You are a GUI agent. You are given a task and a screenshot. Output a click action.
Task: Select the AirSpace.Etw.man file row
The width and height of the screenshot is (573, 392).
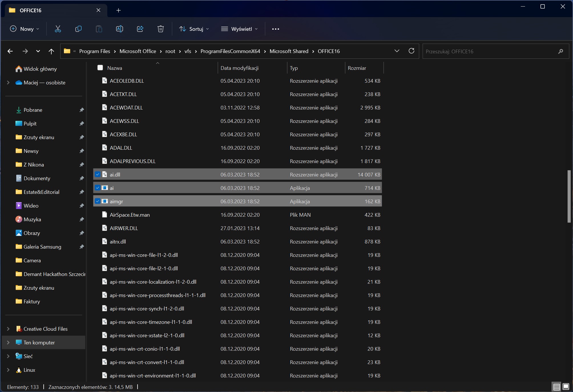click(x=237, y=215)
